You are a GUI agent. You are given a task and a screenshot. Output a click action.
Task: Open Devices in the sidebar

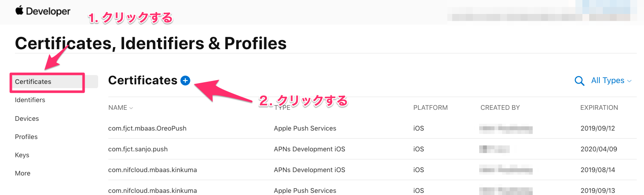pos(27,119)
